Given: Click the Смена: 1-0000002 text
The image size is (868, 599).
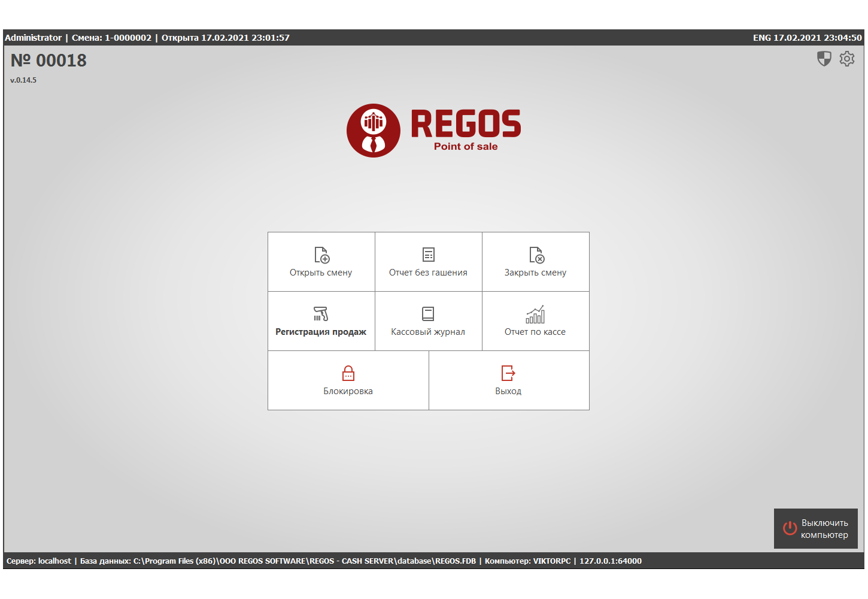Looking at the screenshot, I should (112, 38).
